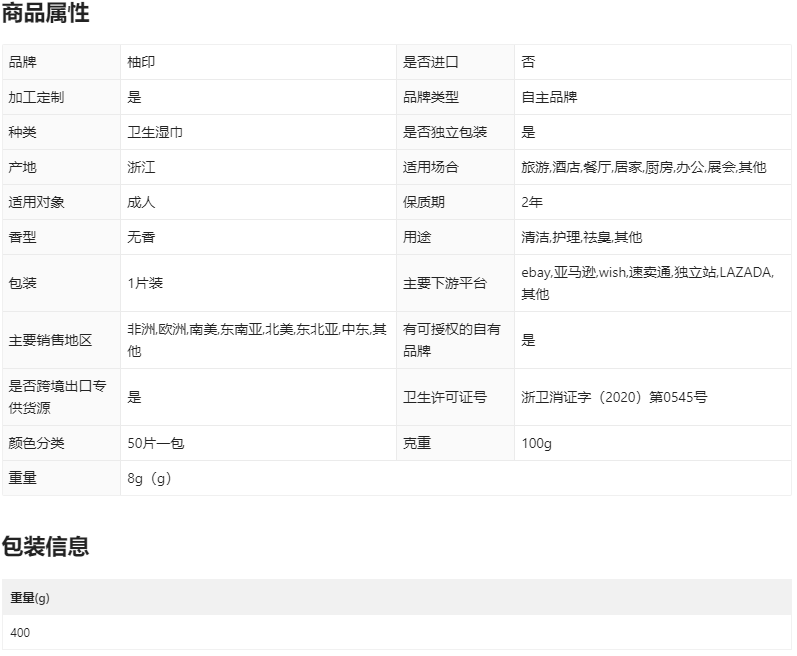
Task: Select value 50片一包
Action: pyautogui.click(x=156, y=443)
